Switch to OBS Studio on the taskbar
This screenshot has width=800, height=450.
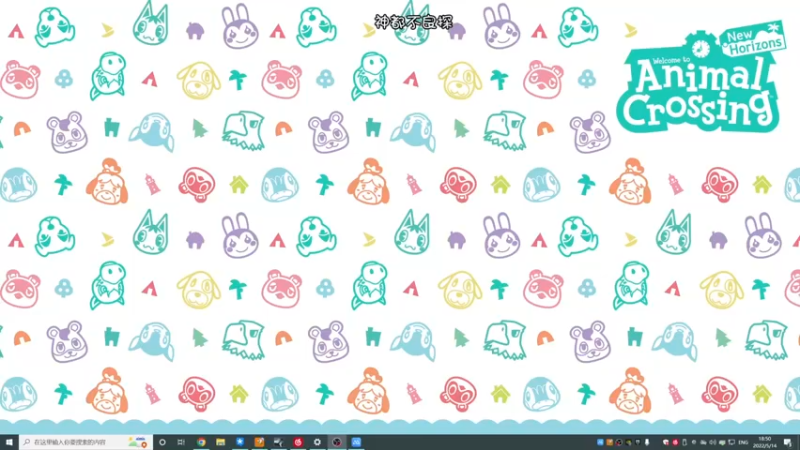(x=337, y=442)
